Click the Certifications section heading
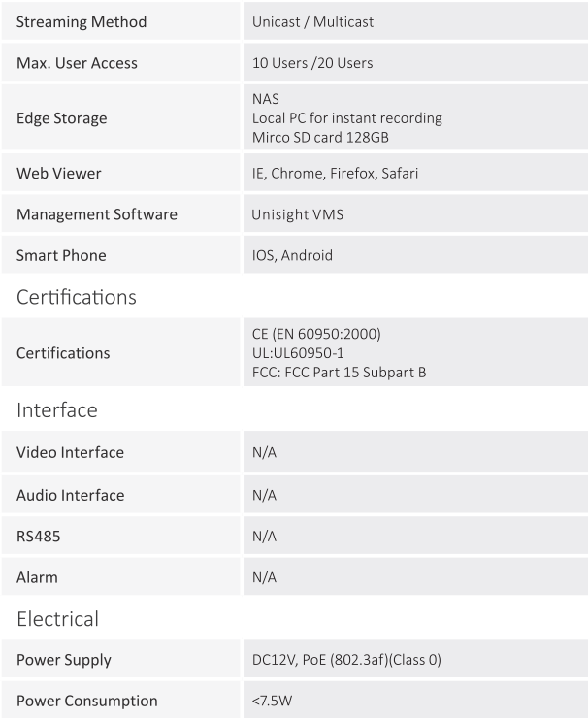The image size is (588, 718). click(x=77, y=297)
